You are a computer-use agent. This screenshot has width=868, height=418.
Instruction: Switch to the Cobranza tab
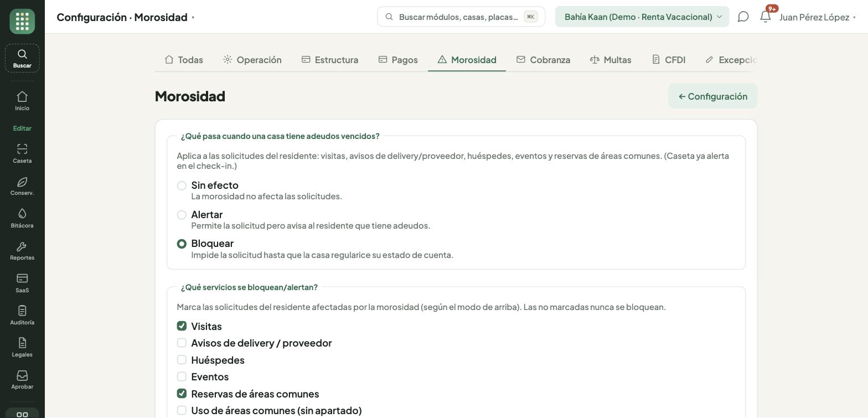pos(543,60)
